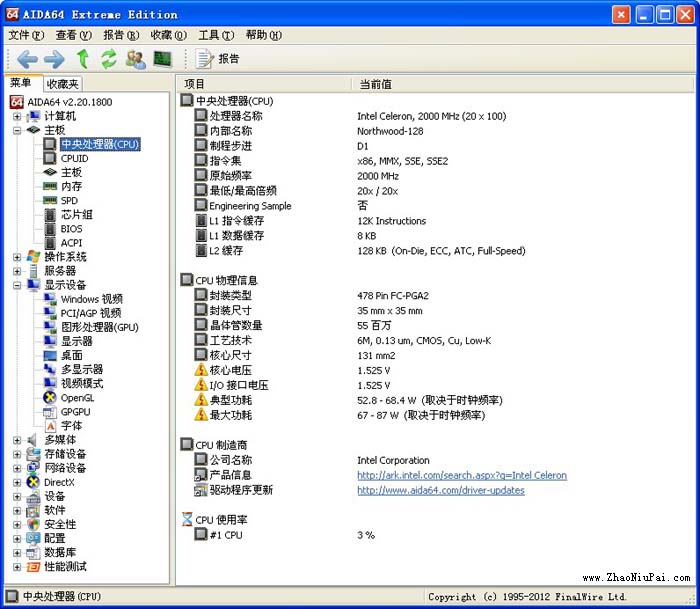Image resolution: width=700 pixels, height=609 pixels.
Task: Click the users icon in the toolbar
Action: (x=135, y=59)
